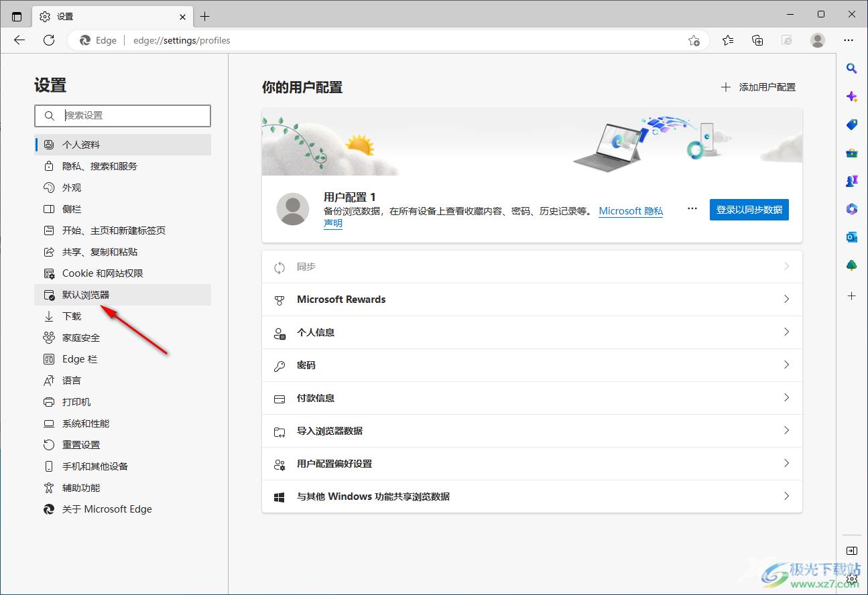The width and height of the screenshot is (868, 595).
Task: Click 添加用户配置 button
Action: pyautogui.click(x=758, y=87)
